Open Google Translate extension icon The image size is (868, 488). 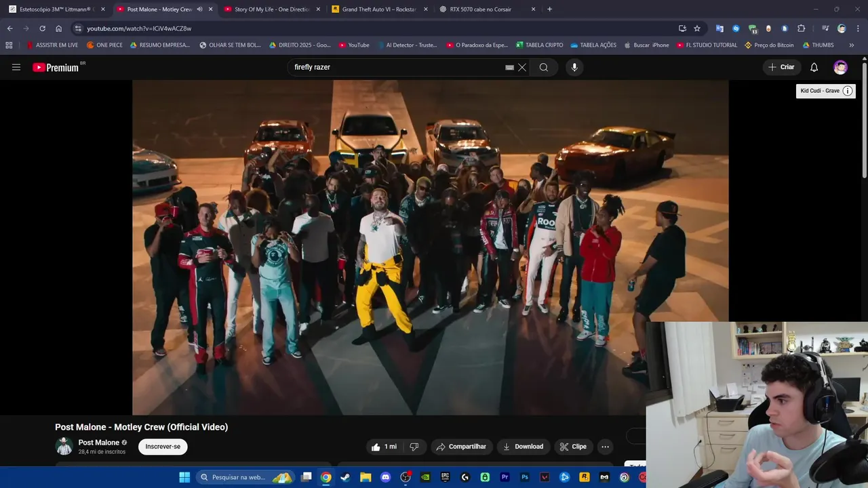pos(719,28)
